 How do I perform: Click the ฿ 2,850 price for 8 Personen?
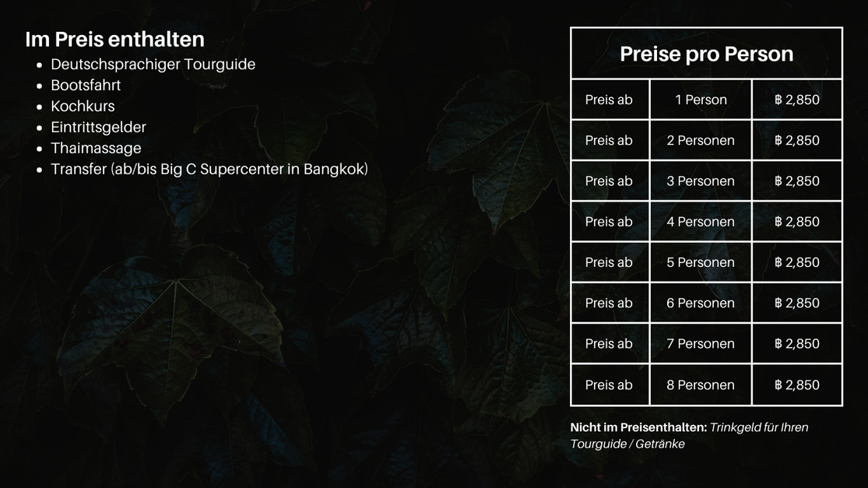797,385
